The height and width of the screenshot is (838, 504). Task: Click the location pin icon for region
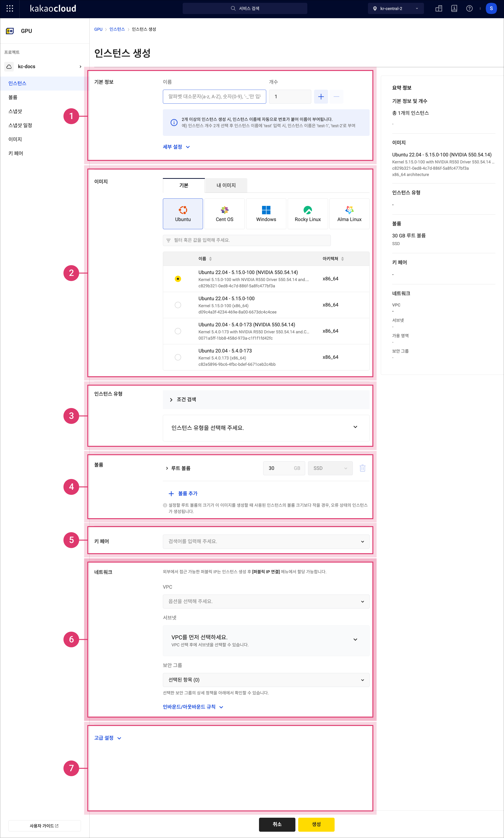374,8
